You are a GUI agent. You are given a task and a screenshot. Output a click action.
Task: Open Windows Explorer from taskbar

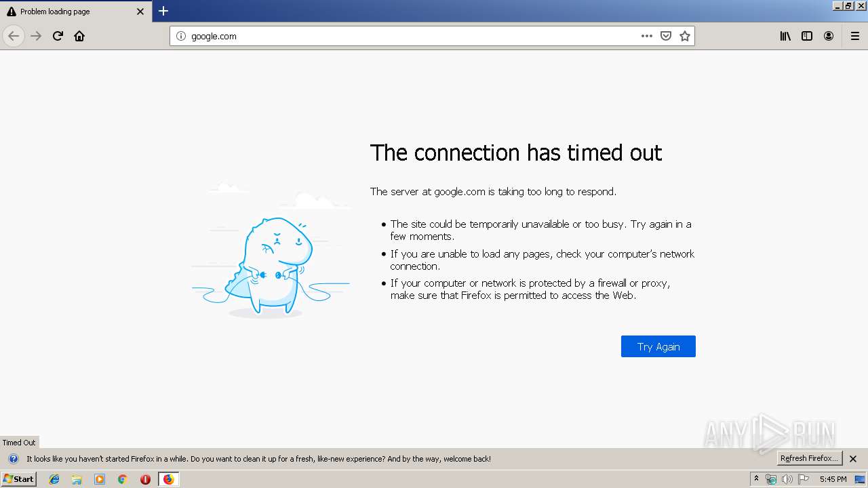coord(77,479)
